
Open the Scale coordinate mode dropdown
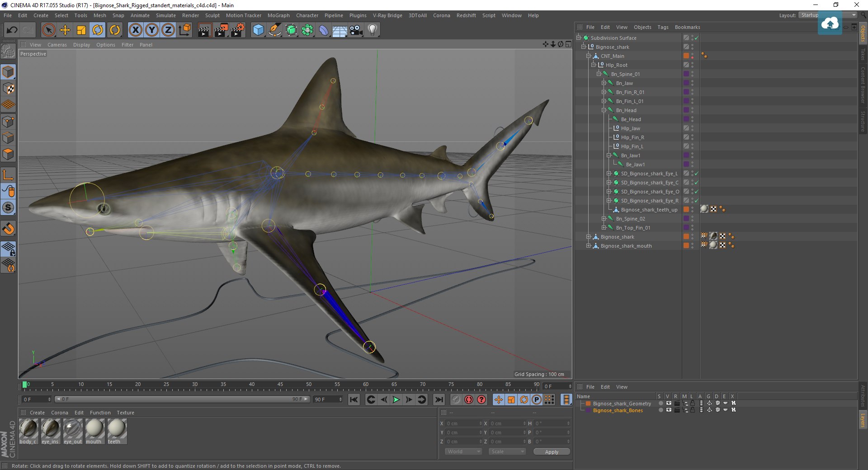(x=507, y=451)
